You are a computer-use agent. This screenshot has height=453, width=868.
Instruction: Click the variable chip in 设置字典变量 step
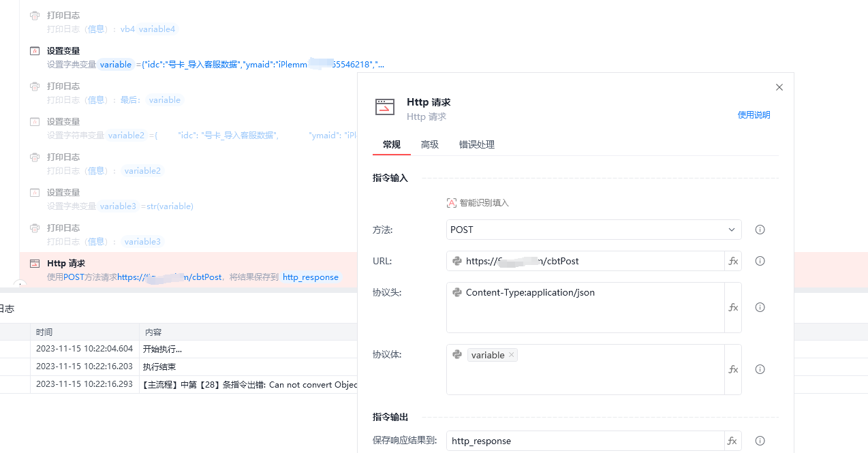(116, 65)
